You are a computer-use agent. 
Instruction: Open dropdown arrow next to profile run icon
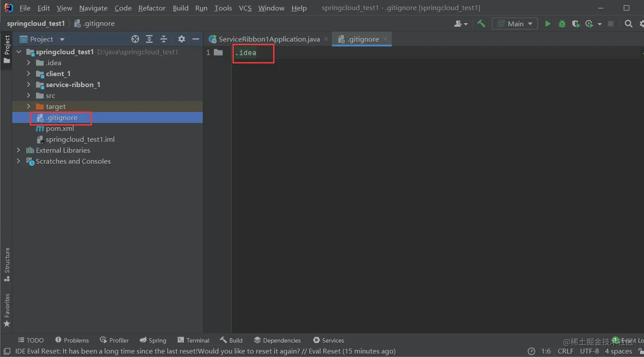[x=599, y=24]
